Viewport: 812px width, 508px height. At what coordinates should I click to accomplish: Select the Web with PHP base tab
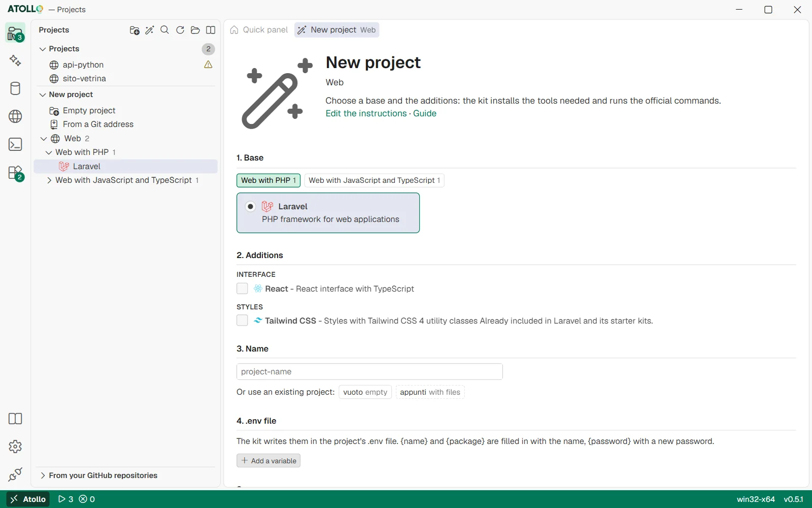click(x=268, y=180)
